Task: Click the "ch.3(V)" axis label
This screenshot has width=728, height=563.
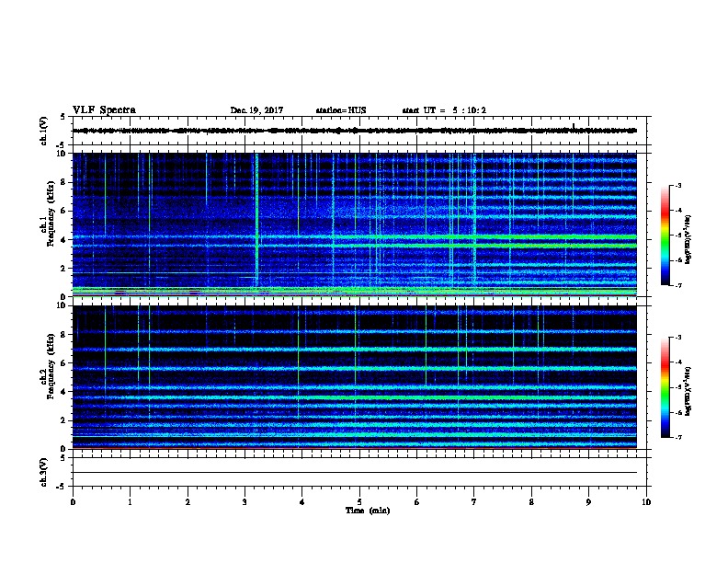Action: pyautogui.click(x=44, y=473)
